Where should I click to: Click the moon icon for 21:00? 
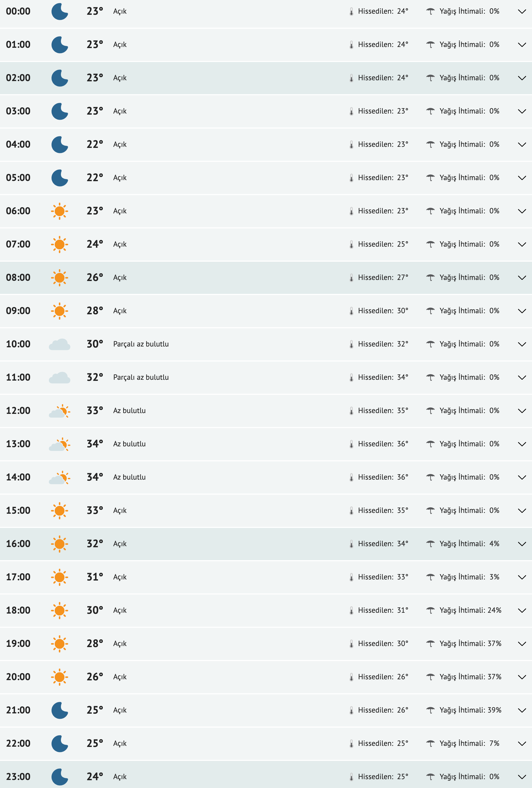[60, 710]
